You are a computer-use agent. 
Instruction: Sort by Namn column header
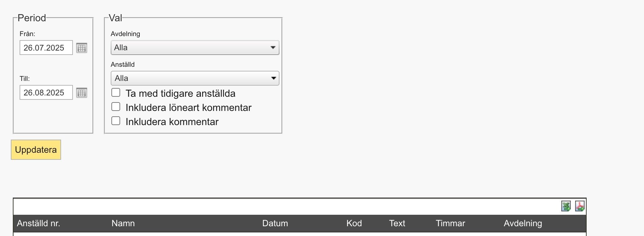click(x=123, y=223)
